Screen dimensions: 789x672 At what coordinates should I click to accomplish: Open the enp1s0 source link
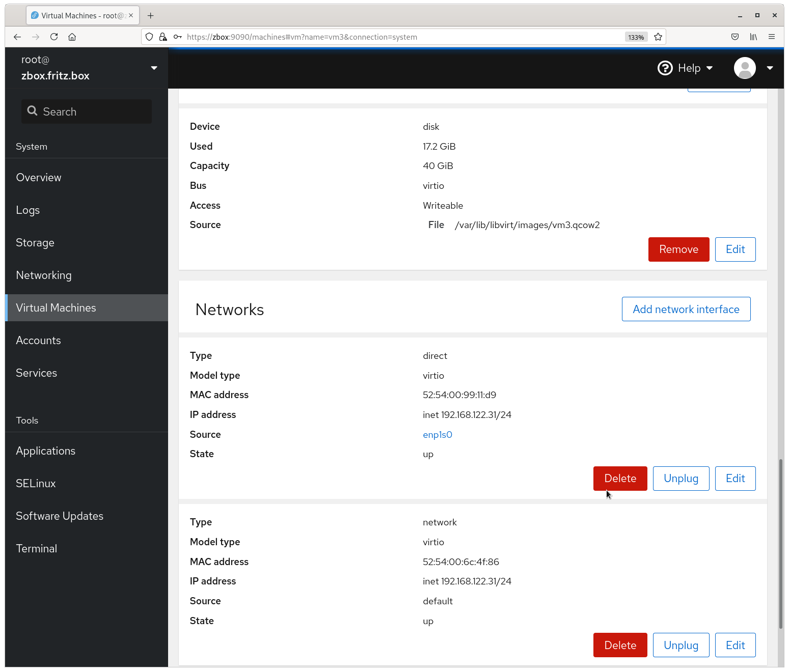click(x=438, y=434)
